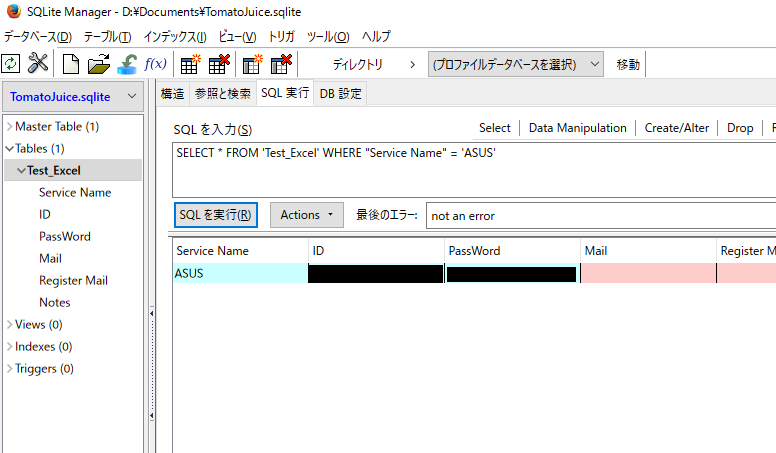This screenshot has height=453, width=776.
Task: Click the Drop Column icon at toolbar end
Action: 281,64
